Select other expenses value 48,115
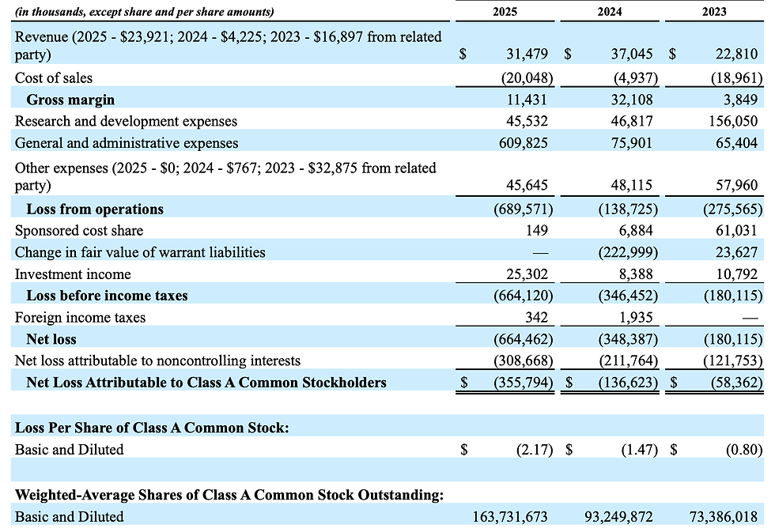Screen dimensions: 775x532 pos(632,185)
